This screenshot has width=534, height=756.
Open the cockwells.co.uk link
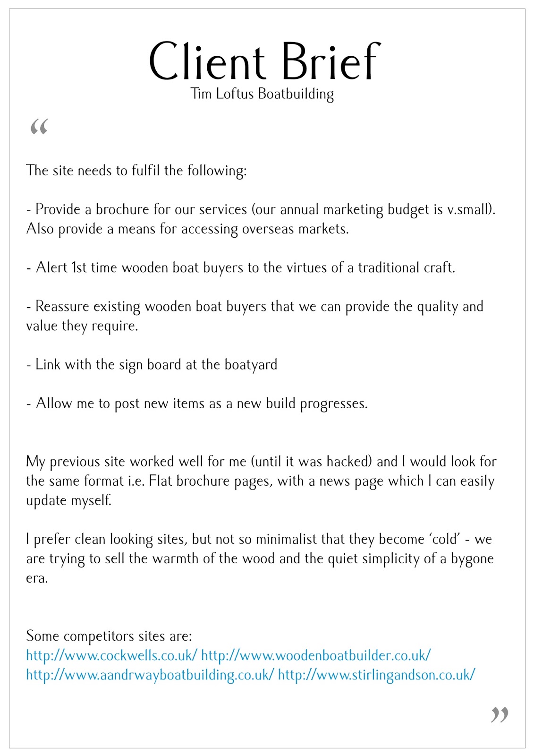click(111, 655)
